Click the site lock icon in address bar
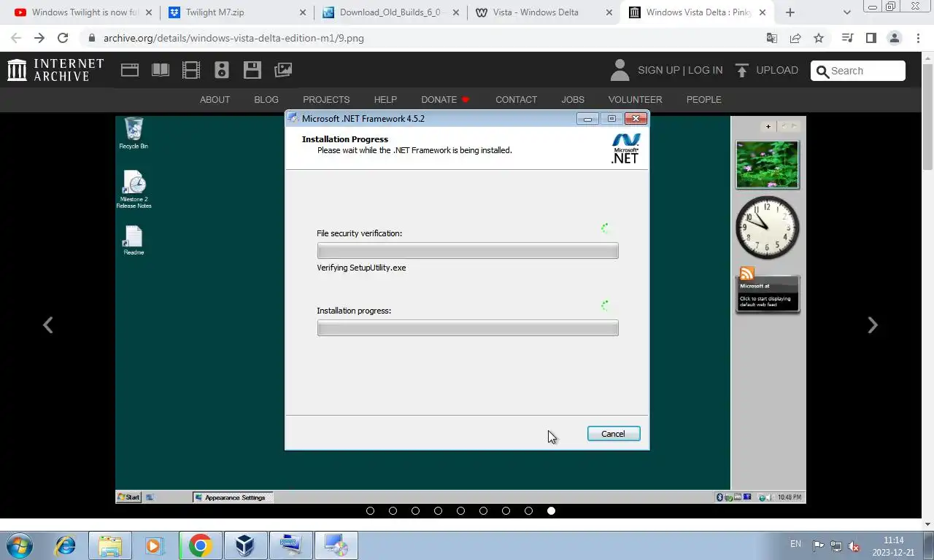This screenshot has height=560, width=934. [91, 38]
